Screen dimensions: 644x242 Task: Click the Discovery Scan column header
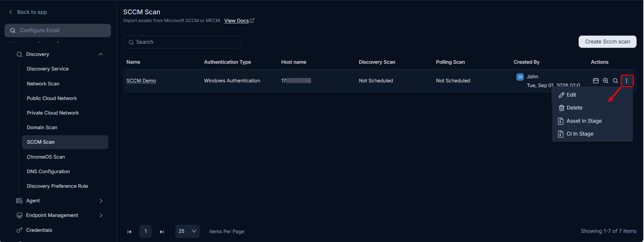[x=377, y=62]
